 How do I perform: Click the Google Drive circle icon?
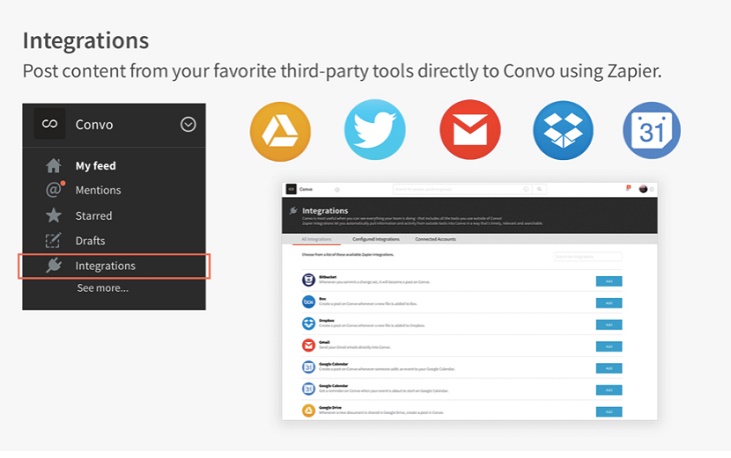280,131
